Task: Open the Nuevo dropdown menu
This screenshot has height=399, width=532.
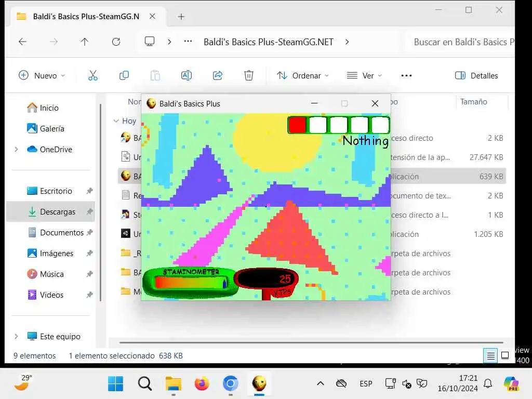Action: click(42, 75)
